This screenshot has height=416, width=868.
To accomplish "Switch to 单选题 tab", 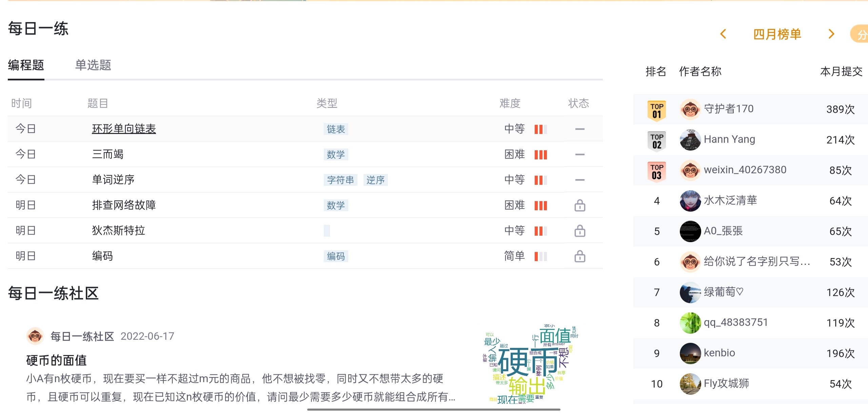I will point(93,65).
